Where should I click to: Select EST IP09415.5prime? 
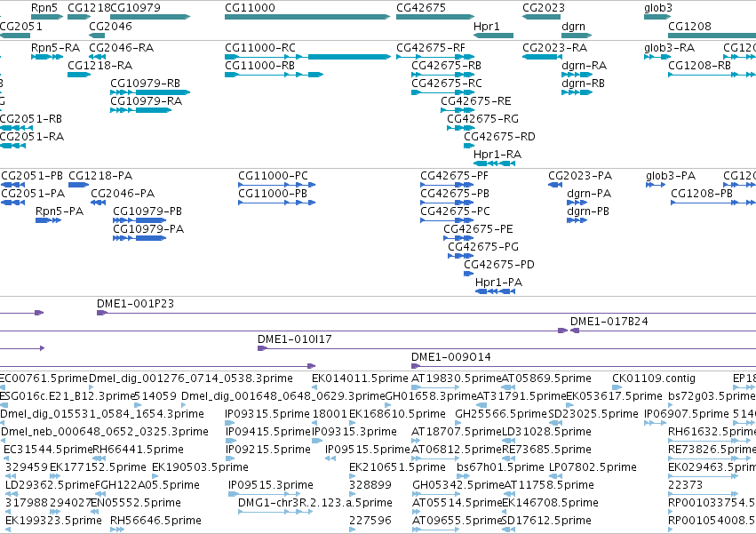tap(230, 441)
